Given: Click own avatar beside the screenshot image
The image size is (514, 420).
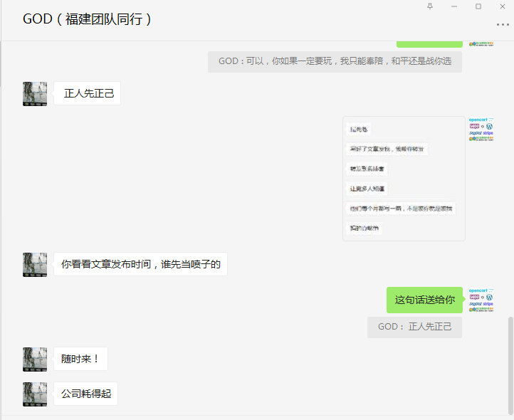Looking at the screenshot, I should click(481, 129).
